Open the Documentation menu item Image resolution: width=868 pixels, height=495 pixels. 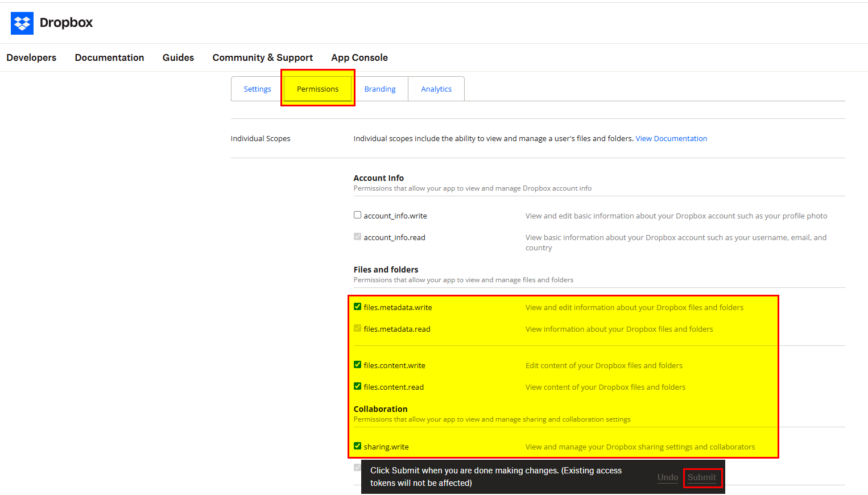[109, 57]
